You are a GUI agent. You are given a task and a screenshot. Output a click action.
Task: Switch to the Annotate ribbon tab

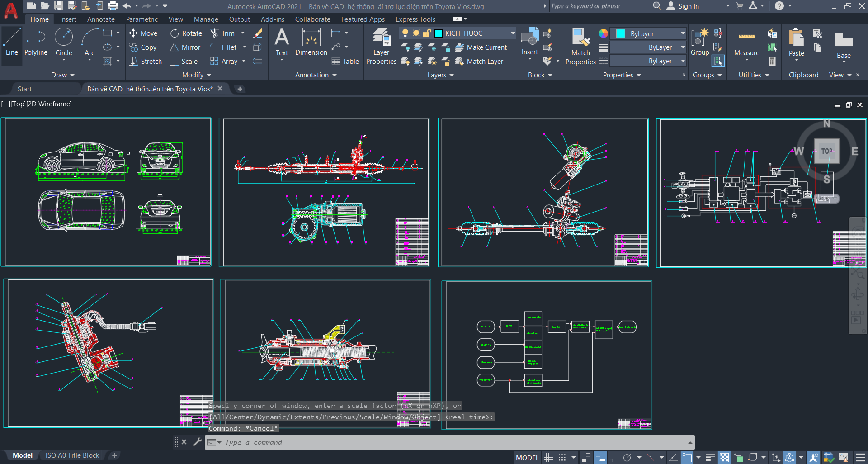(101, 19)
